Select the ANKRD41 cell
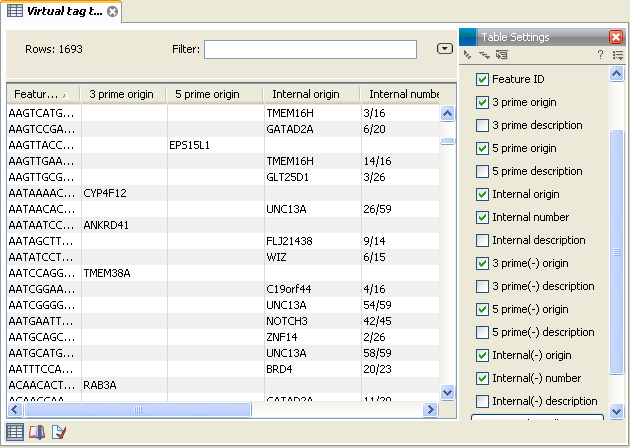Image resolution: width=630 pixels, height=448 pixels. click(x=125, y=225)
